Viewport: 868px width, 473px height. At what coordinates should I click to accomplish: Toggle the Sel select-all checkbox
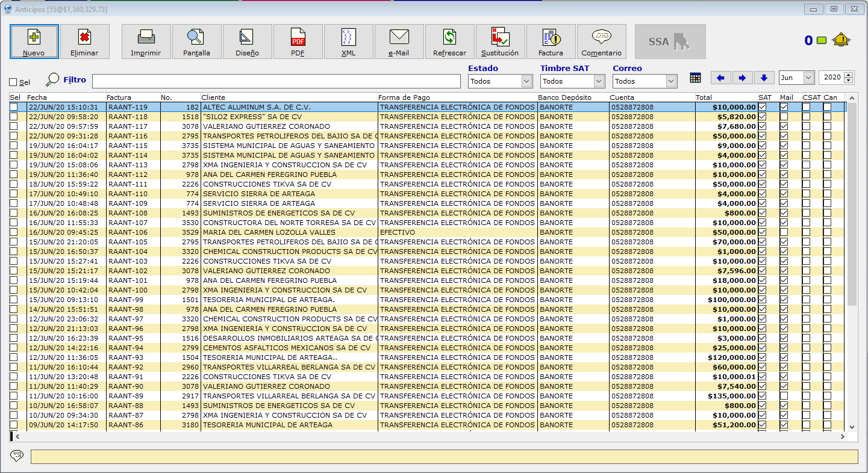[x=13, y=82]
